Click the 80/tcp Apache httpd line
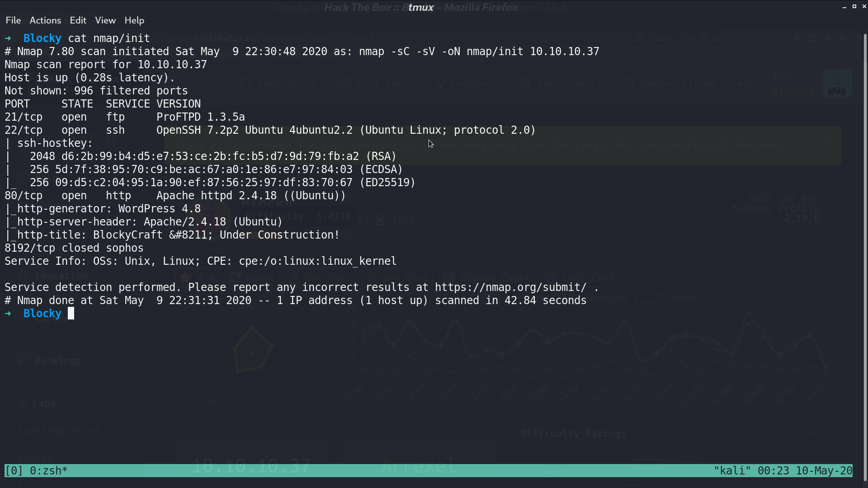868x488 pixels. coord(175,196)
